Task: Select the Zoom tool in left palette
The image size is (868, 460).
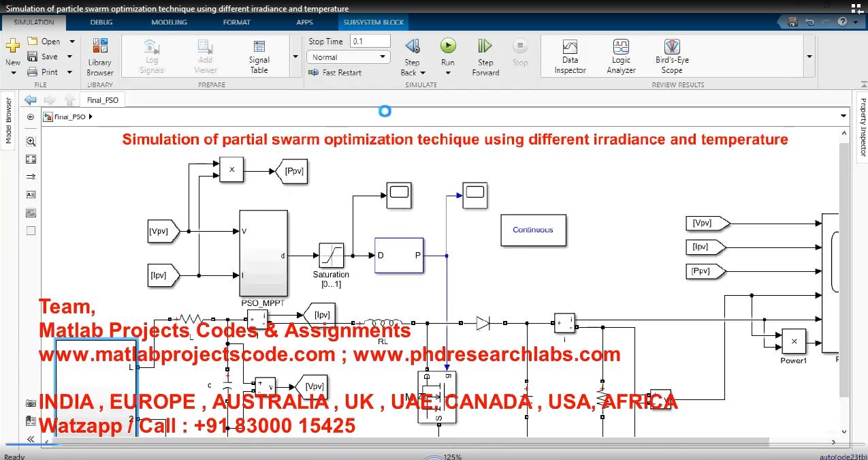Action: point(31,142)
